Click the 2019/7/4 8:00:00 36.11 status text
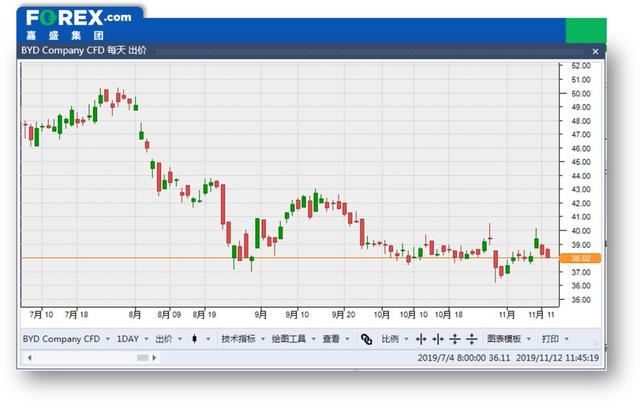This screenshot has width=640, height=404. 464,358
